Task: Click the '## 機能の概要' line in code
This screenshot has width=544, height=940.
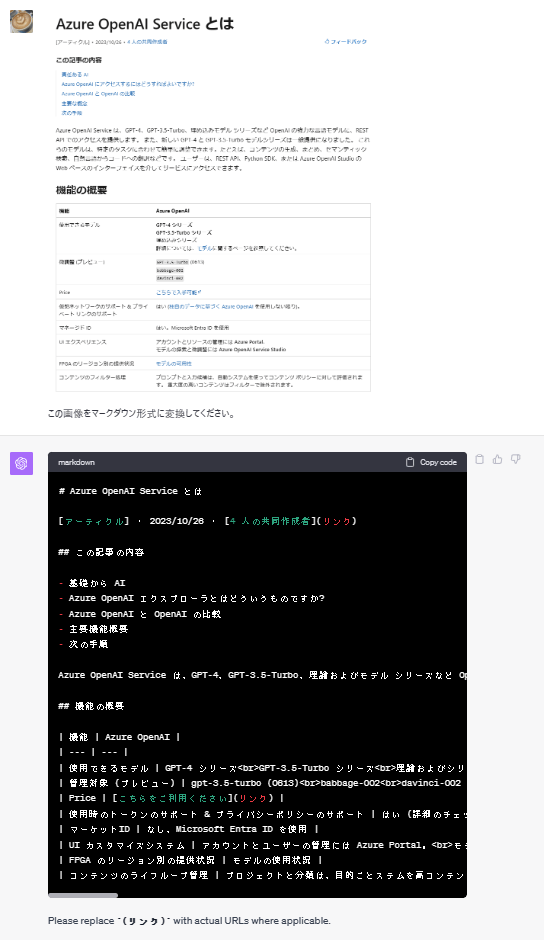Action: (x=91, y=706)
